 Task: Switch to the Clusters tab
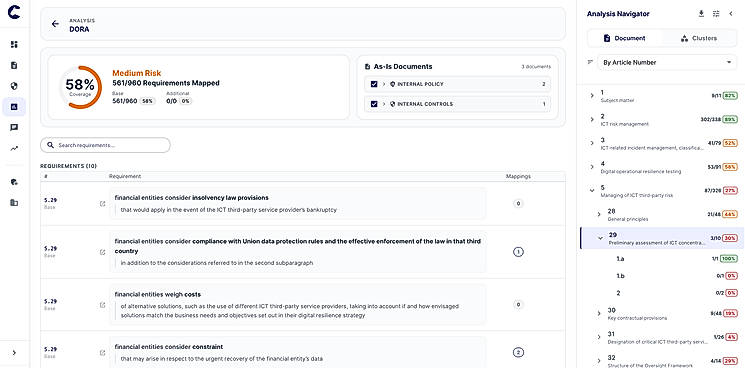tap(699, 38)
